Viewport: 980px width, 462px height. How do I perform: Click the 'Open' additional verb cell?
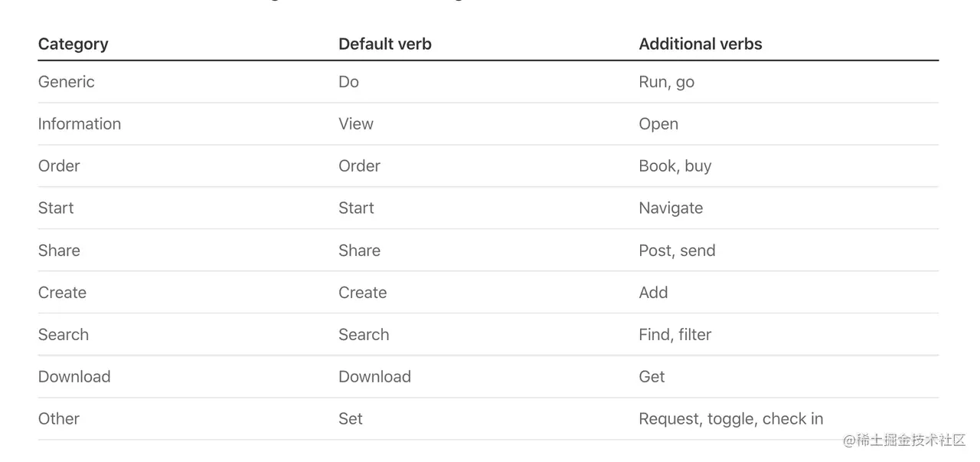pos(658,124)
